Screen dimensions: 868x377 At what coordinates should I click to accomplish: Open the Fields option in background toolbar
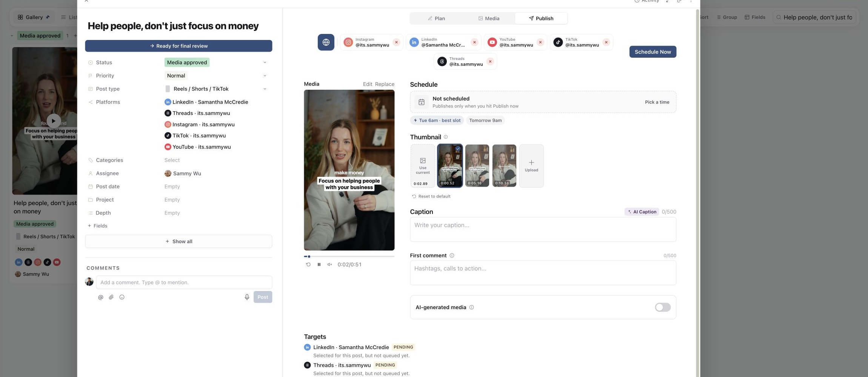pos(755,17)
